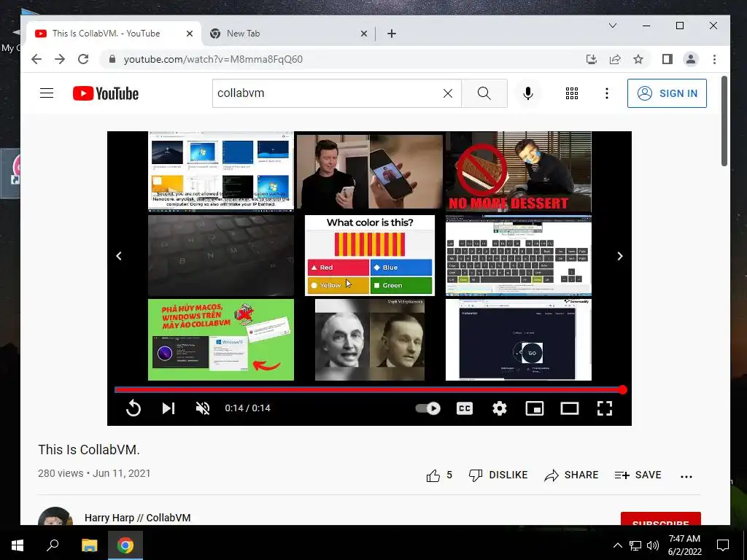Open Chrome tab search chevron
The image size is (747, 560).
(613, 26)
